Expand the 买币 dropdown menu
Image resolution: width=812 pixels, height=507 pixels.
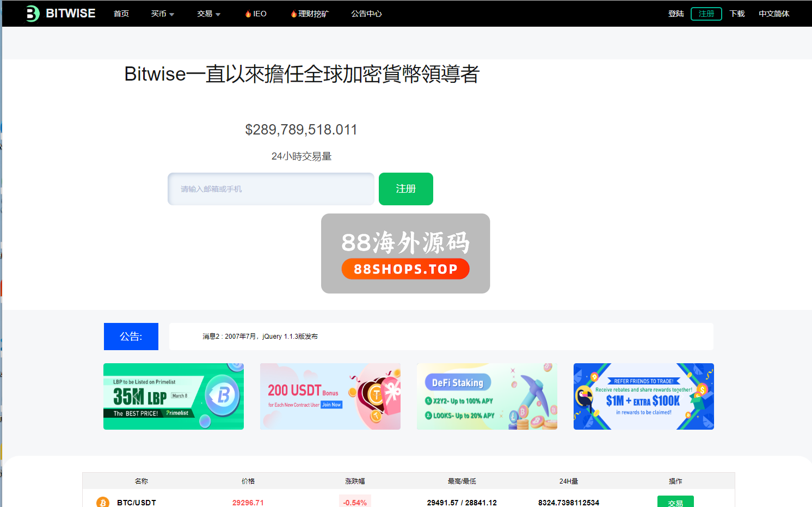pyautogui.click(x=162, y=14)
